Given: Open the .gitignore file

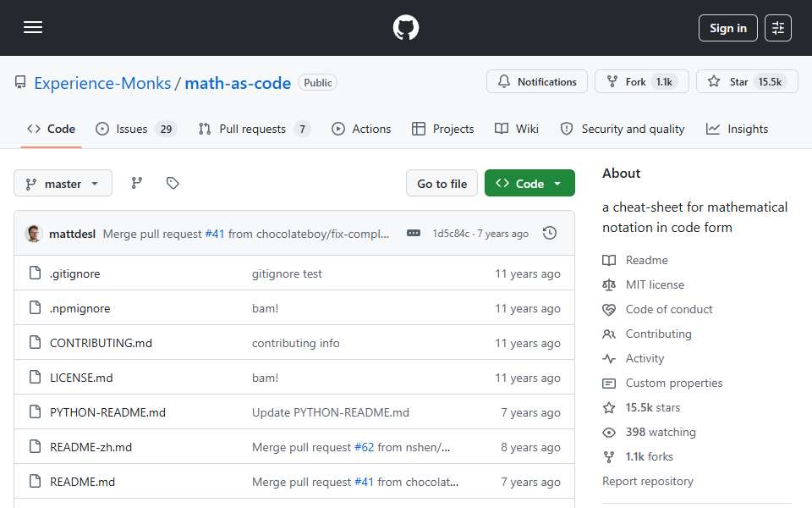Looking at the screenshot, I should click(75, 273).
